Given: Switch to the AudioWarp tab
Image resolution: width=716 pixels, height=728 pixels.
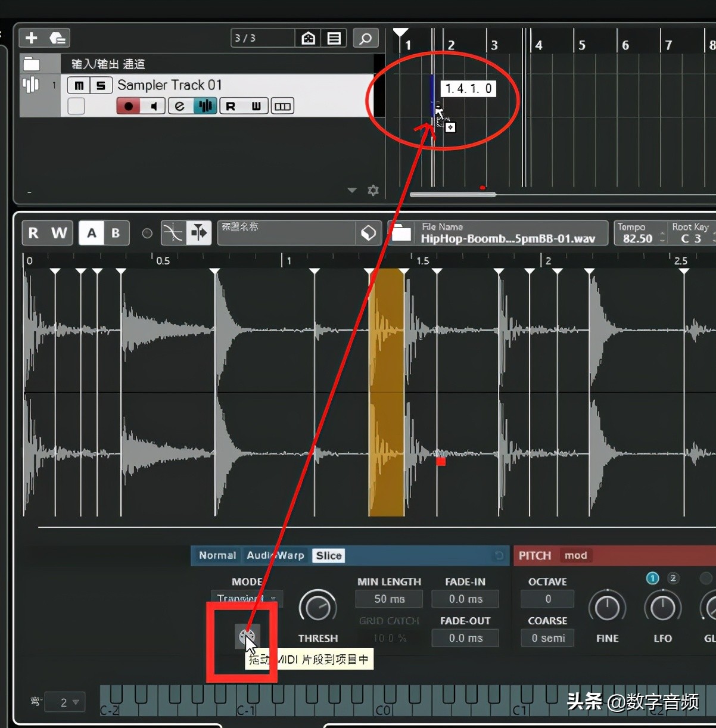Looking at the screenshot, I should coord(275,555).
